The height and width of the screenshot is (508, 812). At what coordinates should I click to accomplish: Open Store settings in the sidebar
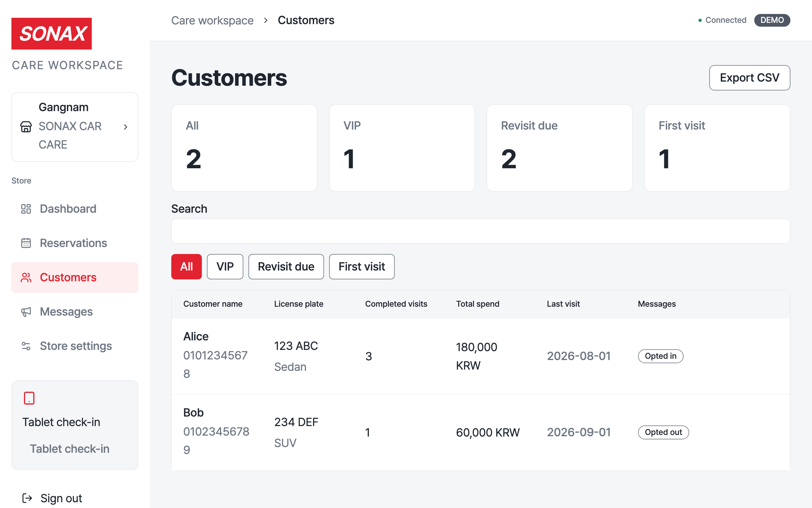pyautogui.click(x=75, y=346)
